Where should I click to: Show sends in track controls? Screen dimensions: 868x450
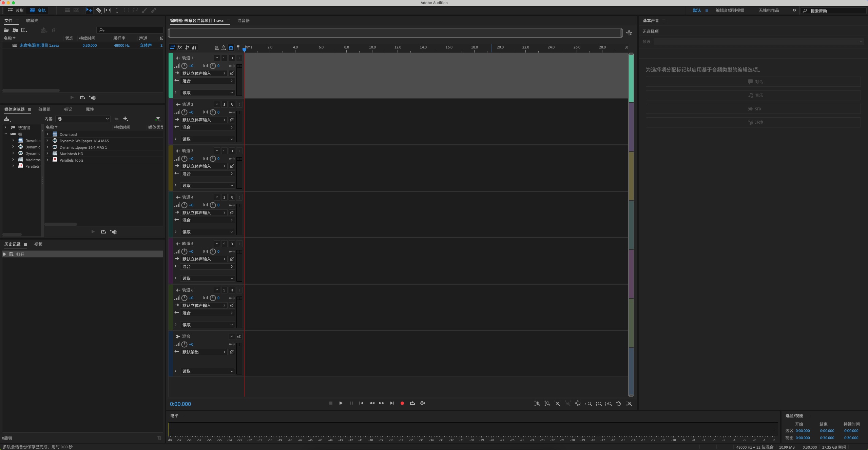[x=187, y=47]
